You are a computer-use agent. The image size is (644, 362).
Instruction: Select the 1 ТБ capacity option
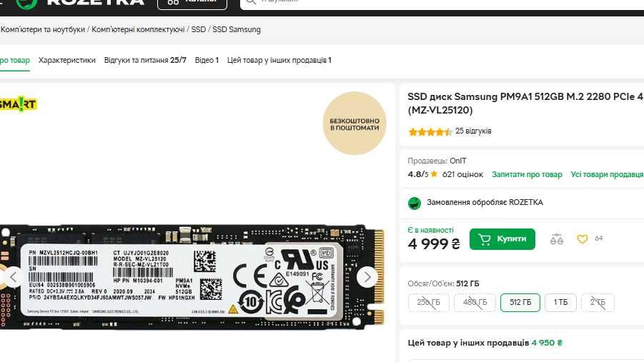560,303
